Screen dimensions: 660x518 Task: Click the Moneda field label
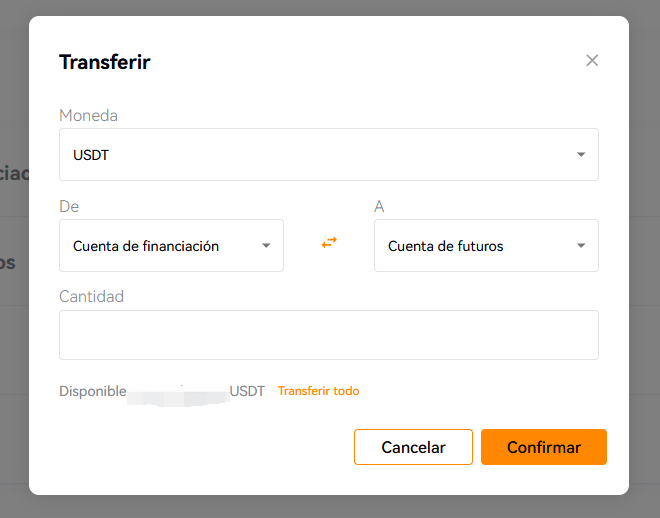(88, 115)
